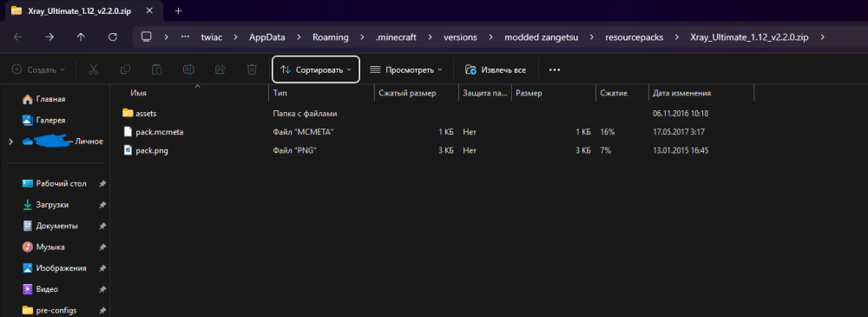Screen dimensions: 868x317
Task: Click the PC monitor icon in address bar
Action: pos(147,37)
